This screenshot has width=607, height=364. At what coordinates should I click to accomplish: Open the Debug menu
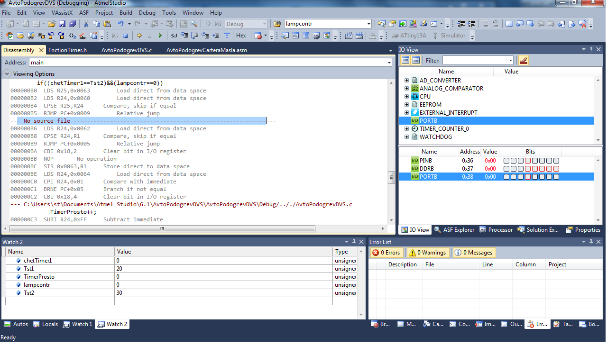click(x=147, y=13)
